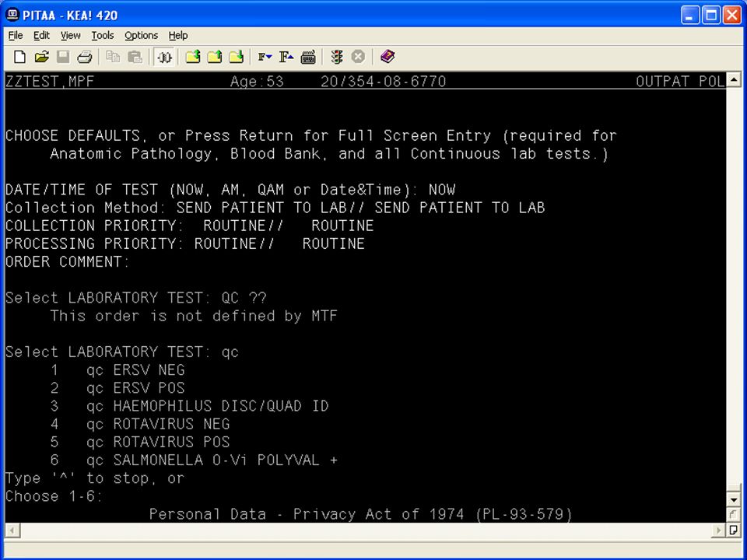
Task: Click list row 'qc ROTAVIRUS NEG'
Action: click(140, 424)
